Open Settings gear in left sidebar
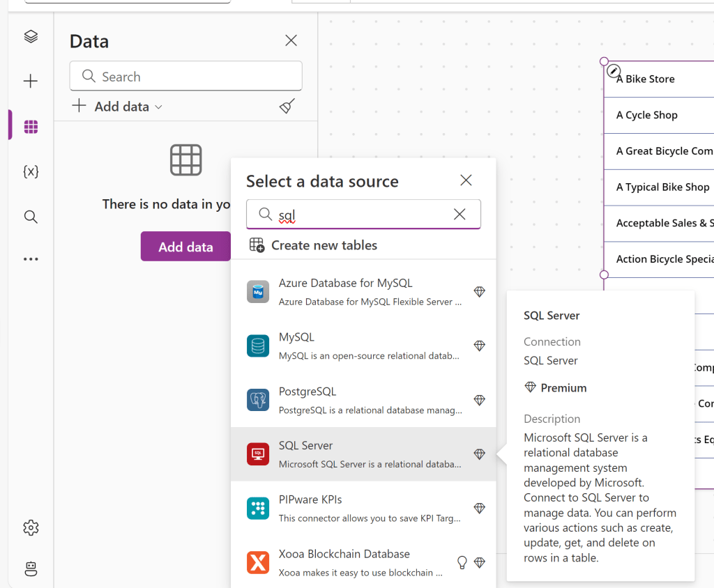 pos(31,527)
